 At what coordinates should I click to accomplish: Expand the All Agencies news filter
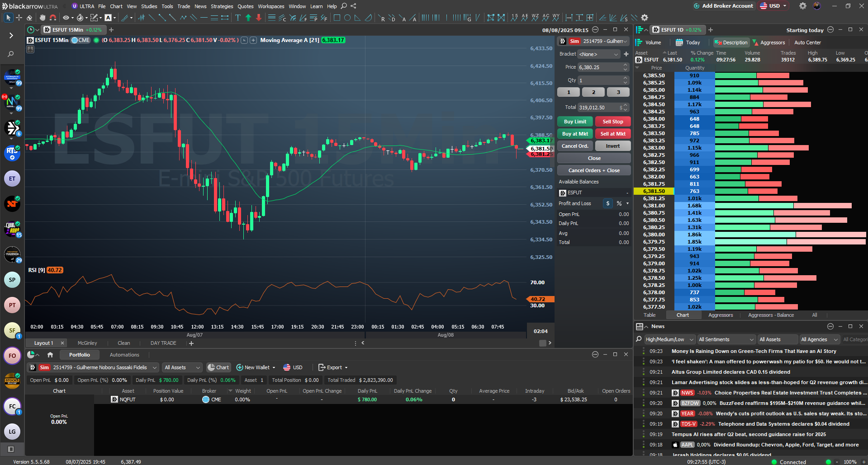pos(820,339)
